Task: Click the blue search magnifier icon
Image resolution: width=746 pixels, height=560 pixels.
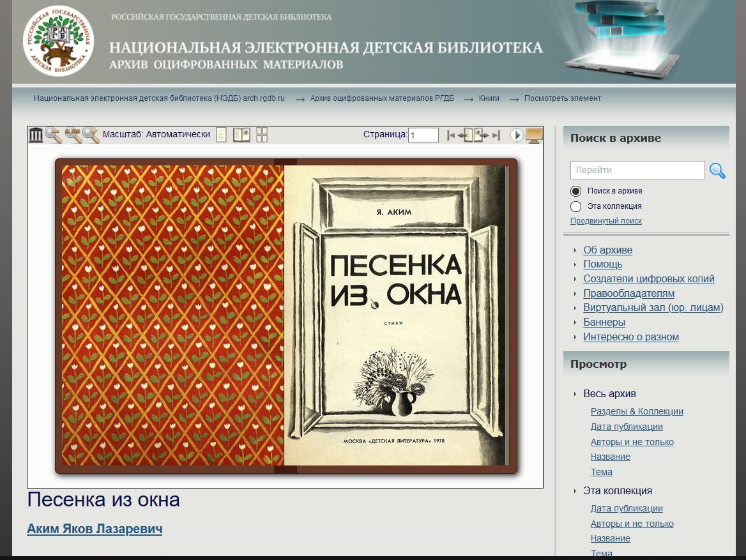Action: pos(717,170)
